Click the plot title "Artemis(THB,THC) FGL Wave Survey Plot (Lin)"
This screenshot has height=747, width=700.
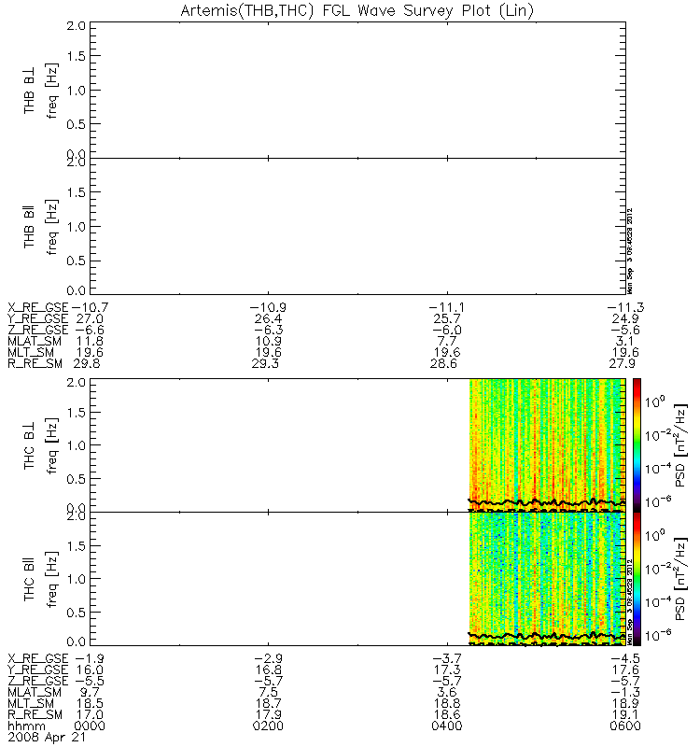pos(357,10)
